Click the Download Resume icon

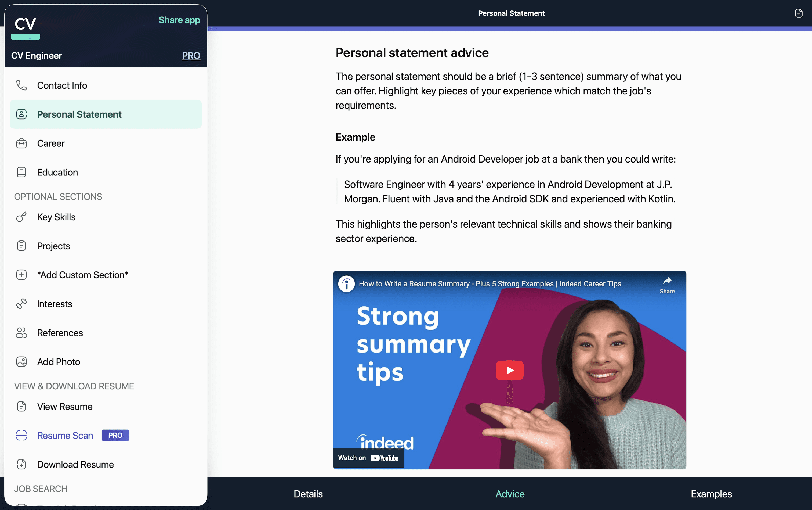(x=21, y=464)
